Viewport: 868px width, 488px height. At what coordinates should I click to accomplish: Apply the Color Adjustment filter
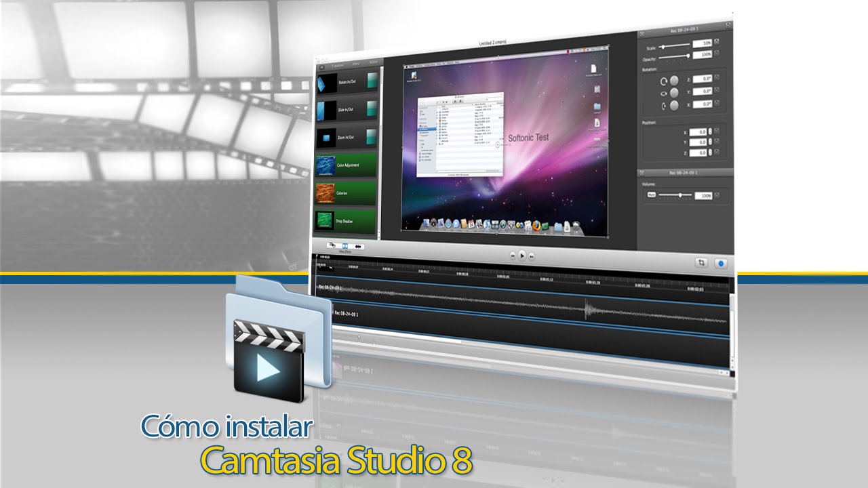347,166
